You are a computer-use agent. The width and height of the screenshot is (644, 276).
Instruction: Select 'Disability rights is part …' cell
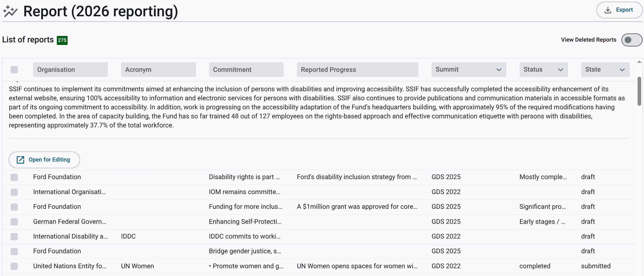pos(244,177)
